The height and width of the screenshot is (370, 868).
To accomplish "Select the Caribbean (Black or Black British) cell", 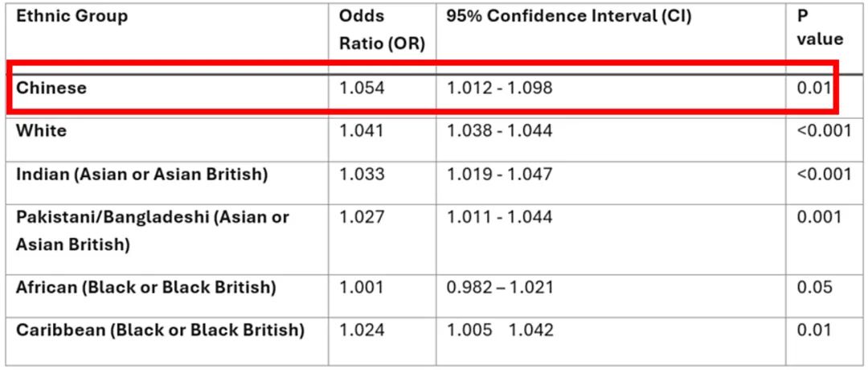I will tap(160, 330).
